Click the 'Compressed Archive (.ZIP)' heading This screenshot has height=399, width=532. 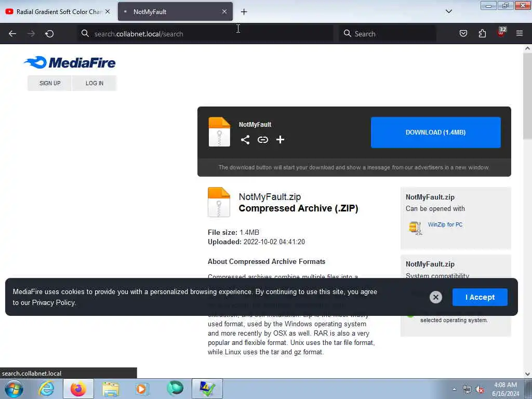point(298,208)
